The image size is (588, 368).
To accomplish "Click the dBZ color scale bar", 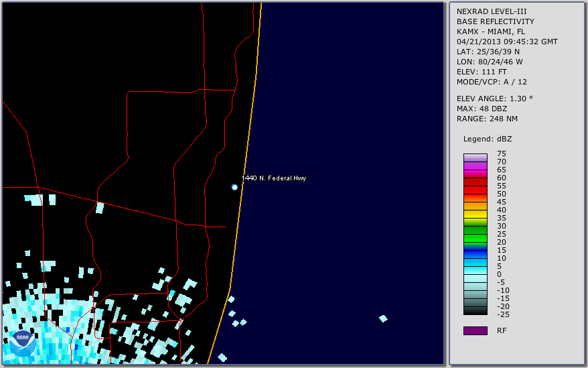I will (x=475, y=234).
